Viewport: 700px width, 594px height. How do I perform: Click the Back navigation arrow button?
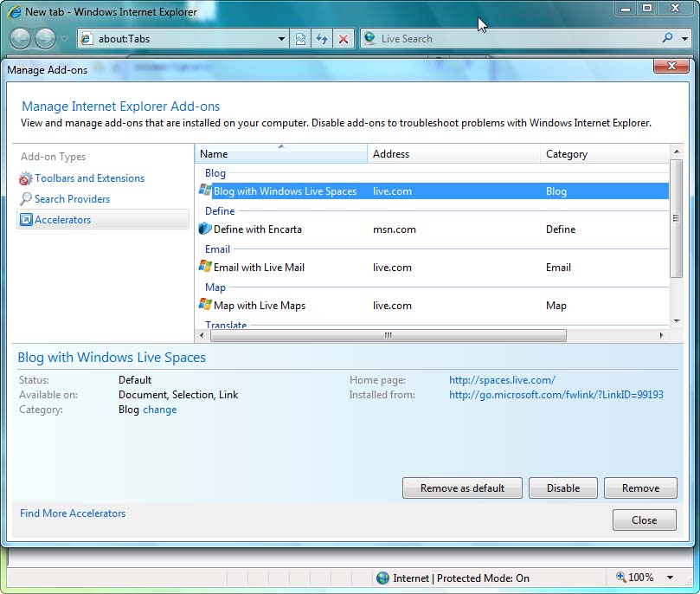21,38
